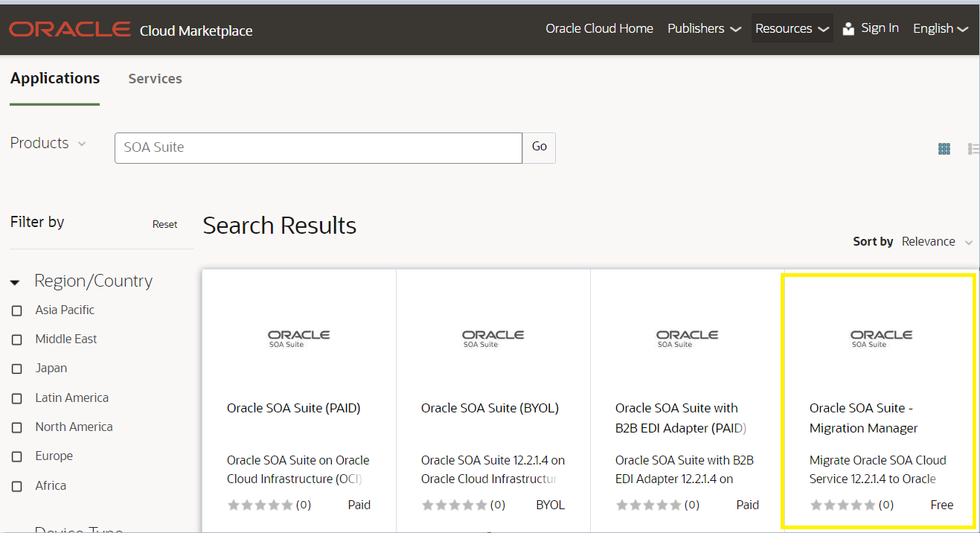
Task: Switch to list view layout
Action: 973,149
